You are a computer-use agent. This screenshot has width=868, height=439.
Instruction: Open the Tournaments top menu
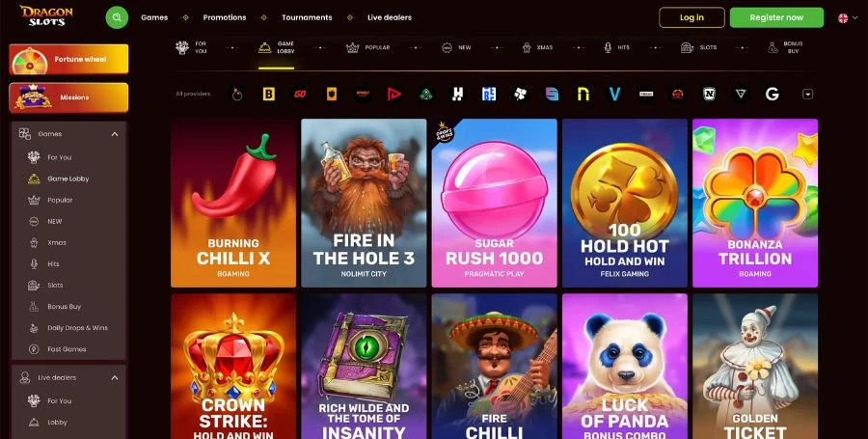pyautogui.click(x=307, y=17)
